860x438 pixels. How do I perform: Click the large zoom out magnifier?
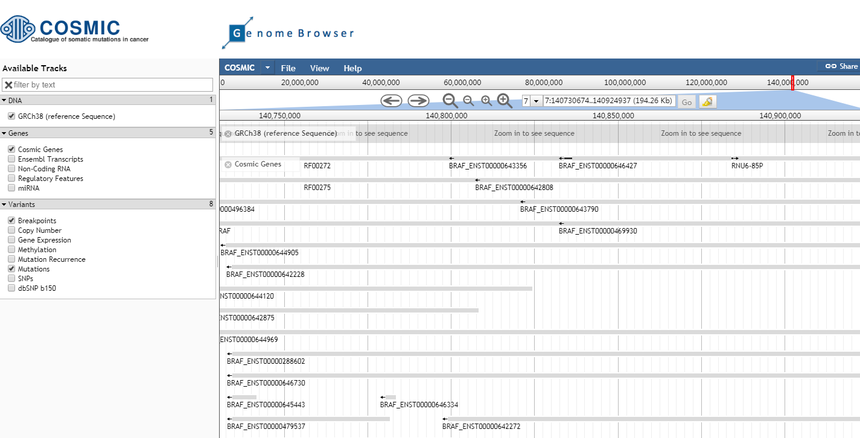450,101
